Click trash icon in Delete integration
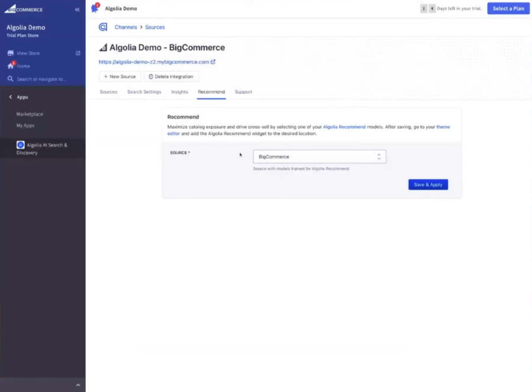 tap(151, 77)
